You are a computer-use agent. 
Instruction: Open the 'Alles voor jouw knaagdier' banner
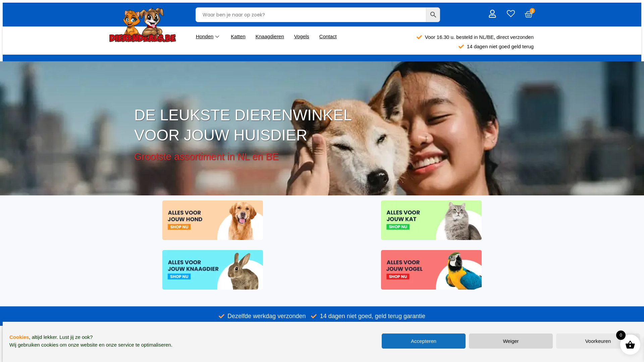(x=213, y=270)
